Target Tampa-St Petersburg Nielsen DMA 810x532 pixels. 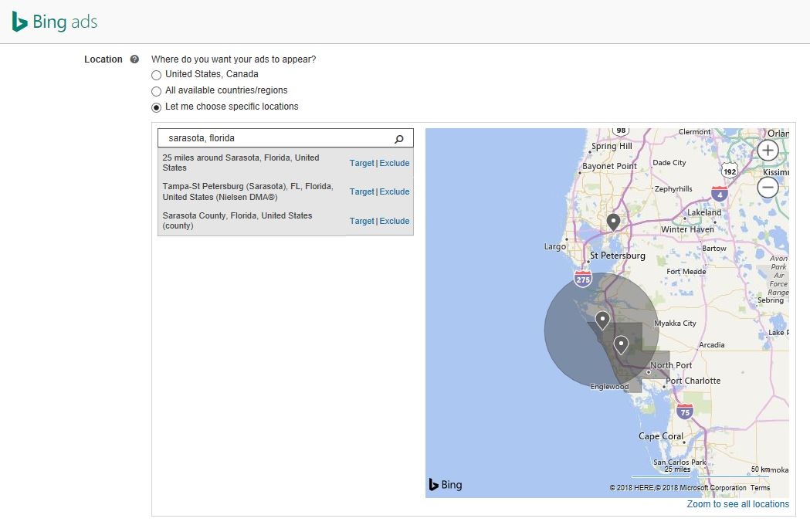click(x=361, y=191)
